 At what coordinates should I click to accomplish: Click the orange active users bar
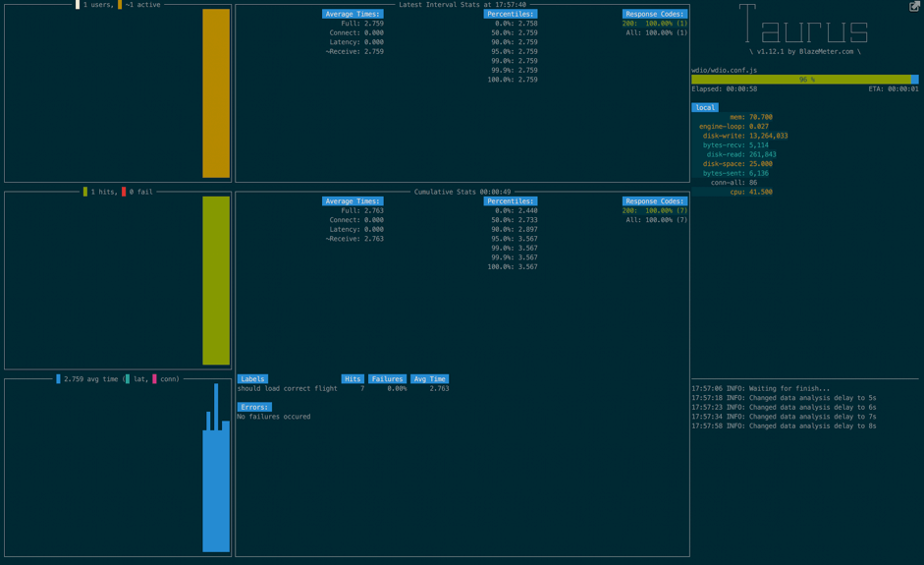[x=216, y=93]
